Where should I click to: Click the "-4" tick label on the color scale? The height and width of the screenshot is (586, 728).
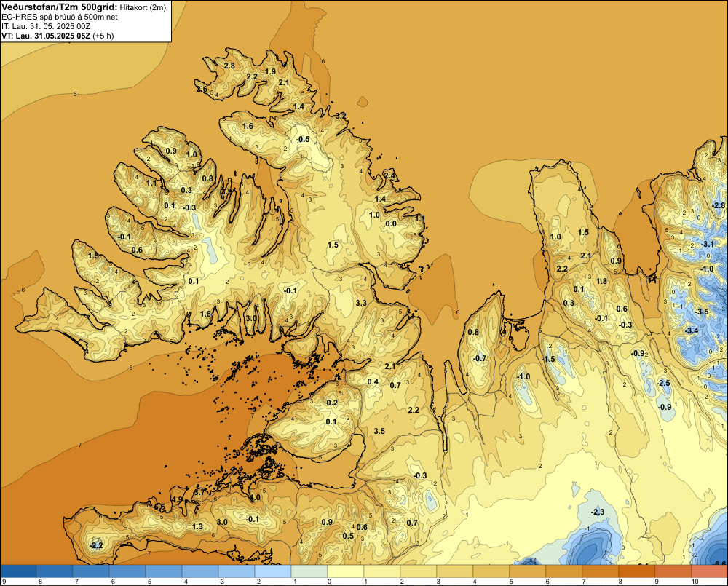click(x=185, y=582)
